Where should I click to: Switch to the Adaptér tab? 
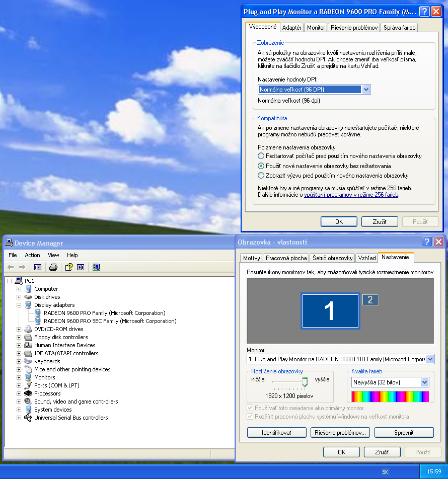click(291, 28)
